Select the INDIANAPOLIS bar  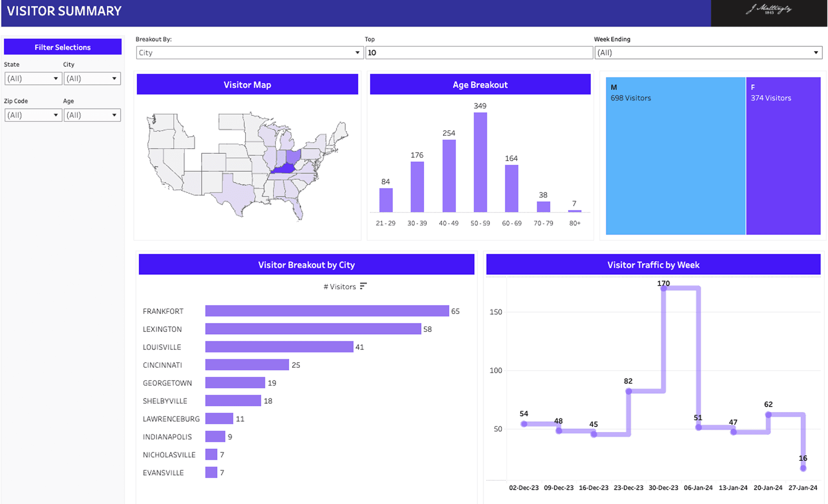(x=215, y=437)
